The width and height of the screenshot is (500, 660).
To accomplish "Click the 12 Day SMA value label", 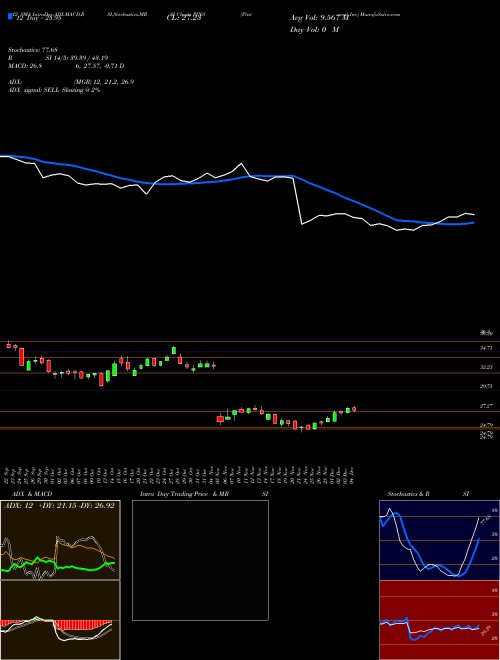I will point(38,18).
